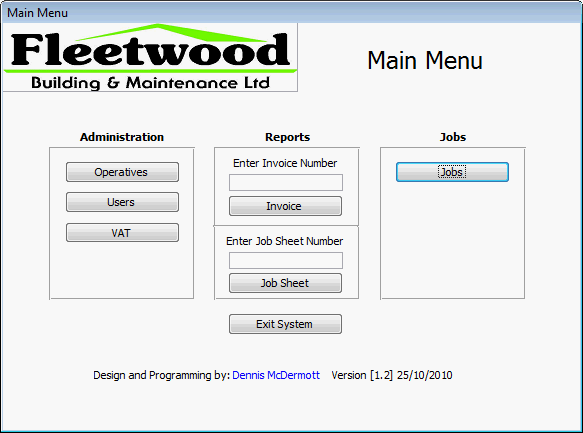Click the Job Sheet report button
The image size is (583, 433).
pos(285,283)
